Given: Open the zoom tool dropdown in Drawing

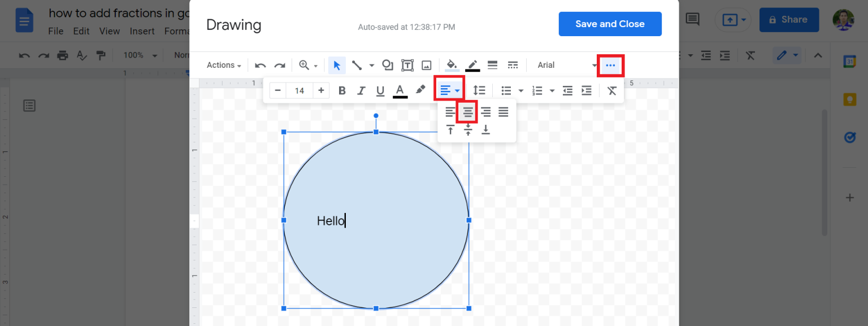Looking at the screenshot, I should click(x=308, y=65).
